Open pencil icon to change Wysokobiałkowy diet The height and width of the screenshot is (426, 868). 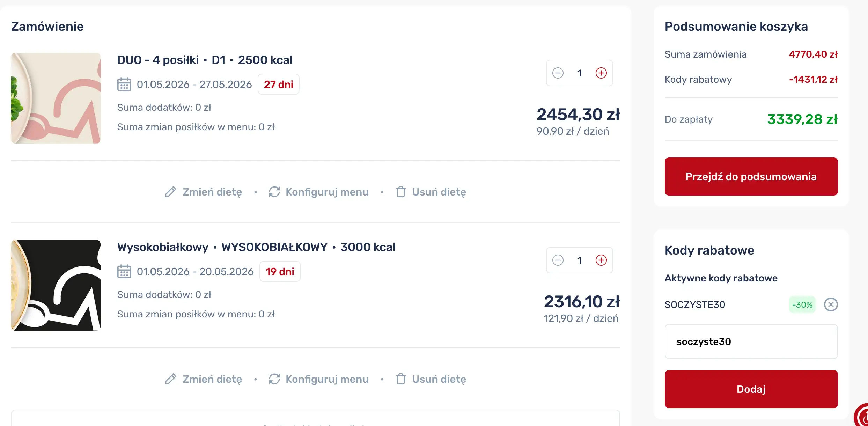point(171,379)
